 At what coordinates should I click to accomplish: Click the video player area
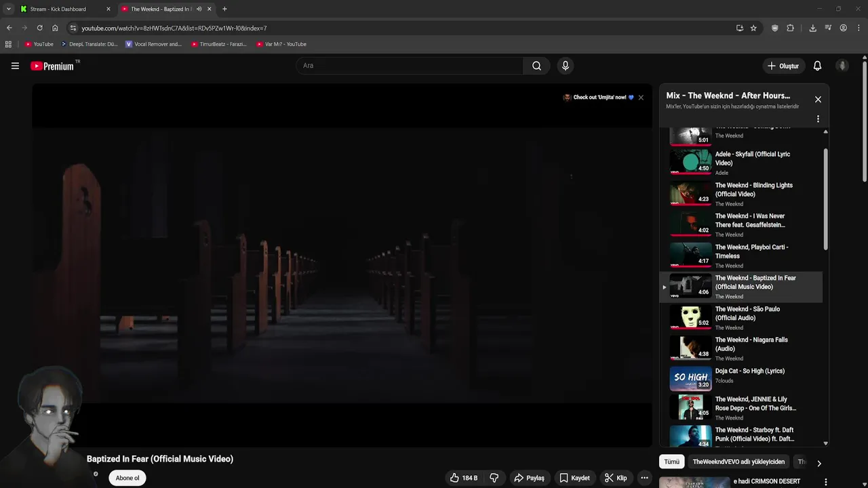(342, 265)
